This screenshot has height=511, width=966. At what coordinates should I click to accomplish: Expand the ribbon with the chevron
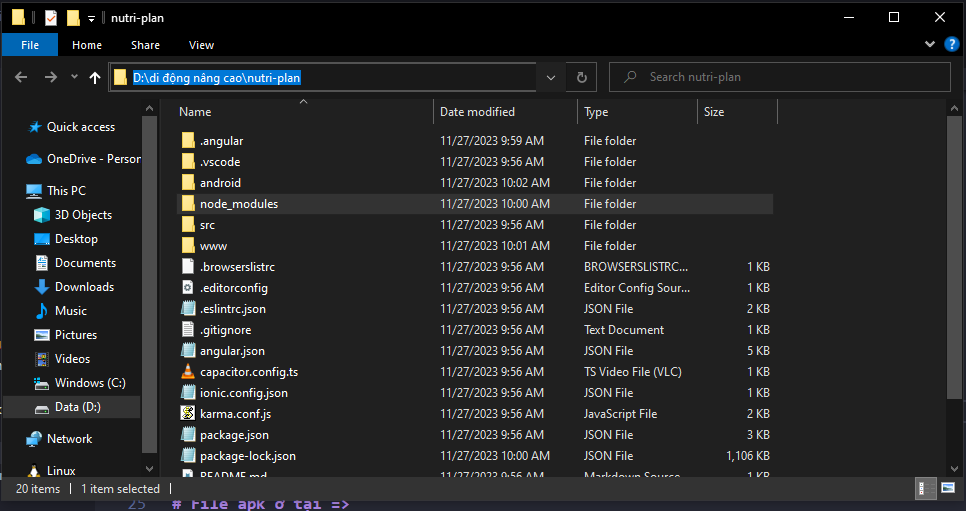click(x=930, y=44)
